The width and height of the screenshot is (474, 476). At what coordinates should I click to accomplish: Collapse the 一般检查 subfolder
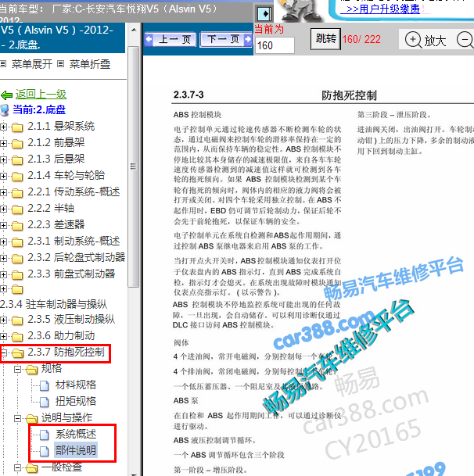click(18, 467)
